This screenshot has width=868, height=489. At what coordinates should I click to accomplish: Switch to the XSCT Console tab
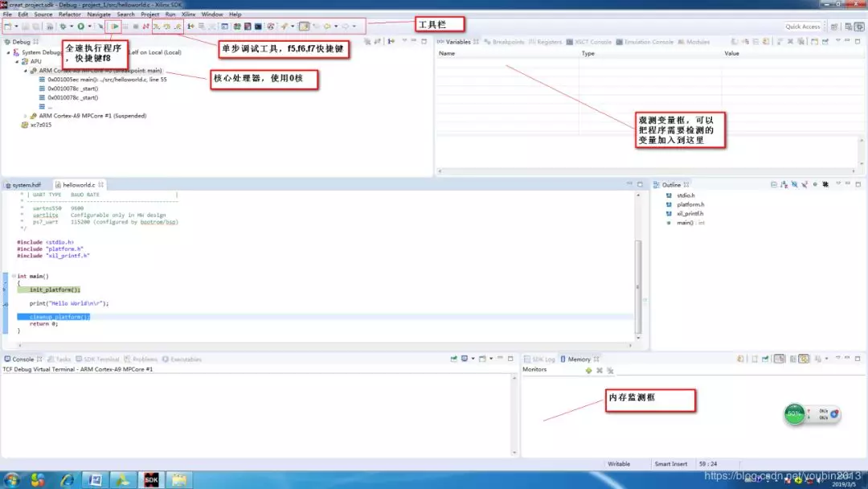589,42
